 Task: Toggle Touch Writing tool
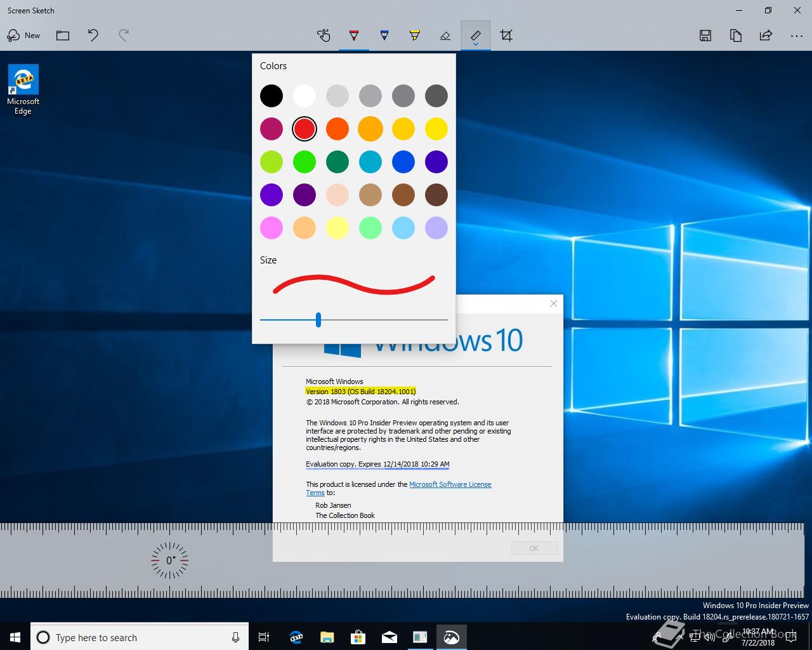pos(324,36)
